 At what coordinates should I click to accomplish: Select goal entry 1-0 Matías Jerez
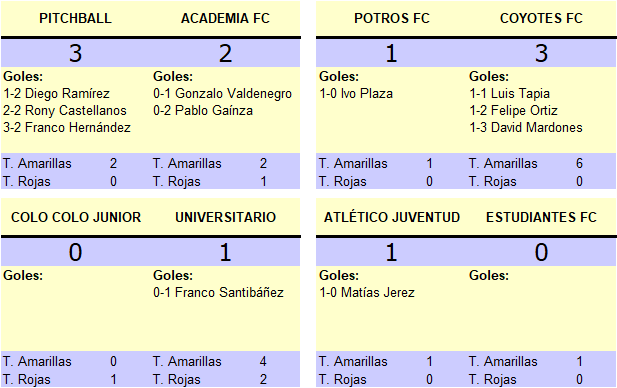[x=367, y=292]
